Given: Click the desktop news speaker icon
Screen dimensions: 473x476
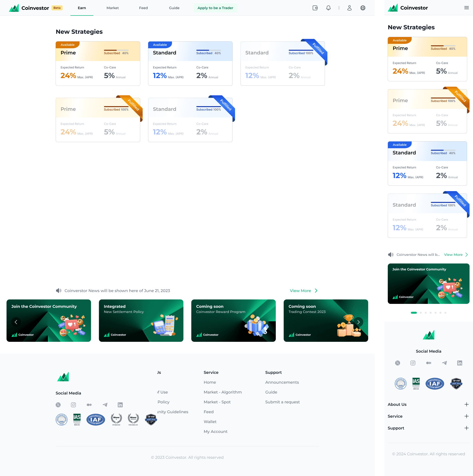Looking at the screenshot, I should [58, 291].
